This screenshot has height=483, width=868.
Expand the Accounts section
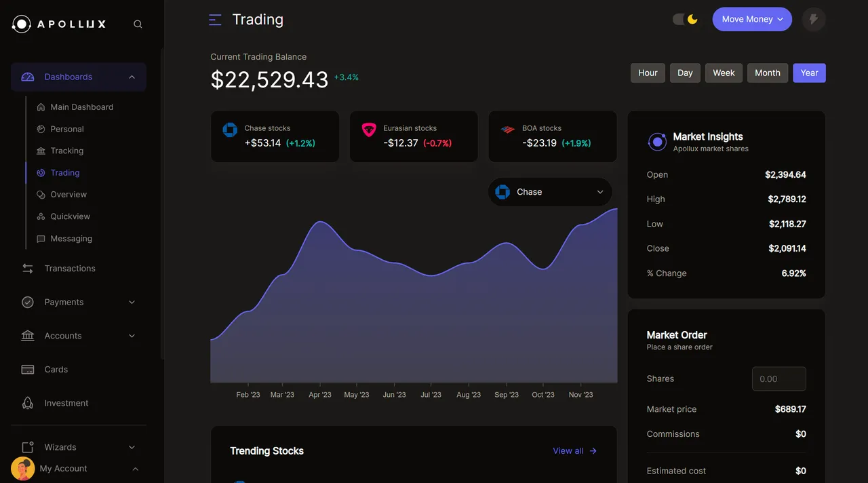(132, 335)
